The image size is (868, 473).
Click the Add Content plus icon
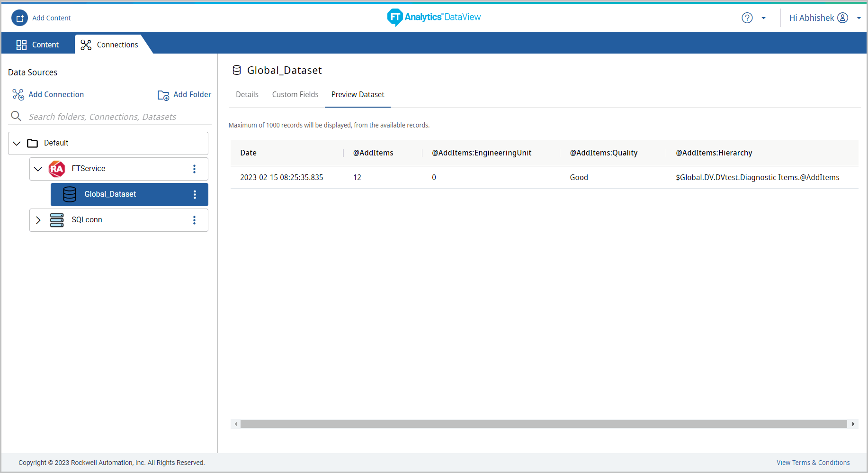(x=19, y=18)
